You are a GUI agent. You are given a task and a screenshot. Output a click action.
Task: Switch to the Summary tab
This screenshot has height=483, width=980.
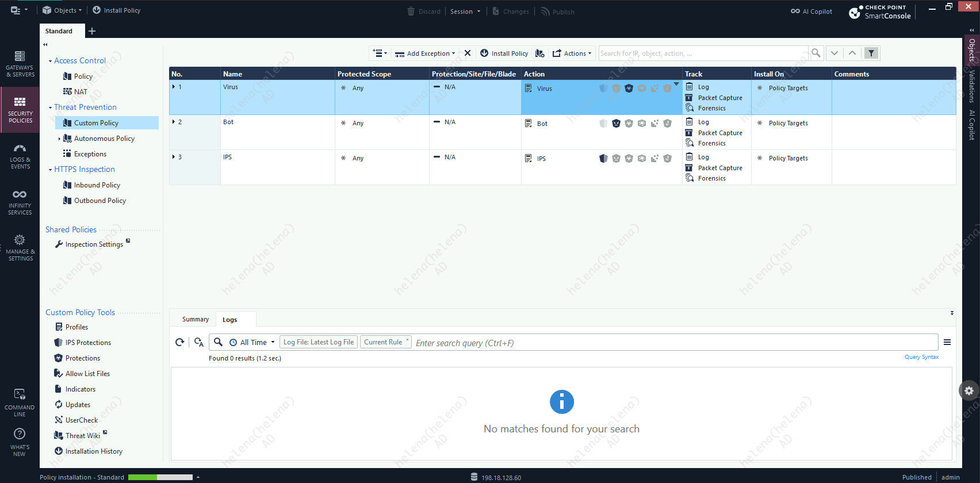[x=196, y=319]
